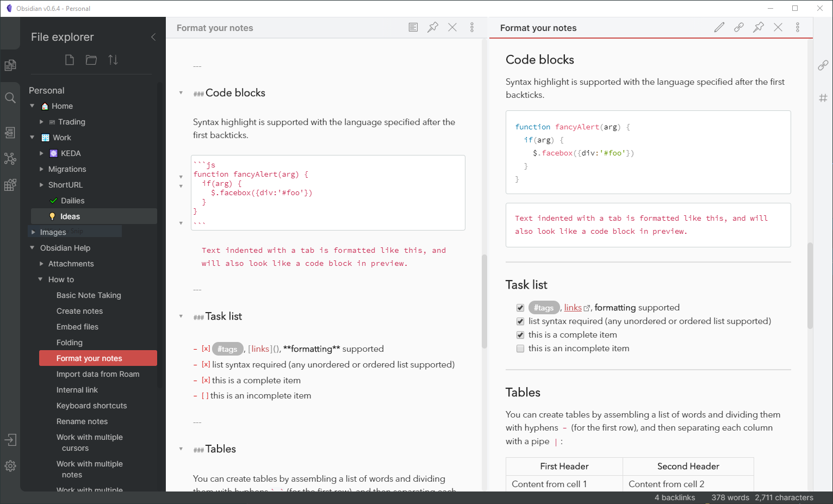Open the quick switcher list icon in ribbon
Viewport: 833px width, 504px height.
pos(10,133)
